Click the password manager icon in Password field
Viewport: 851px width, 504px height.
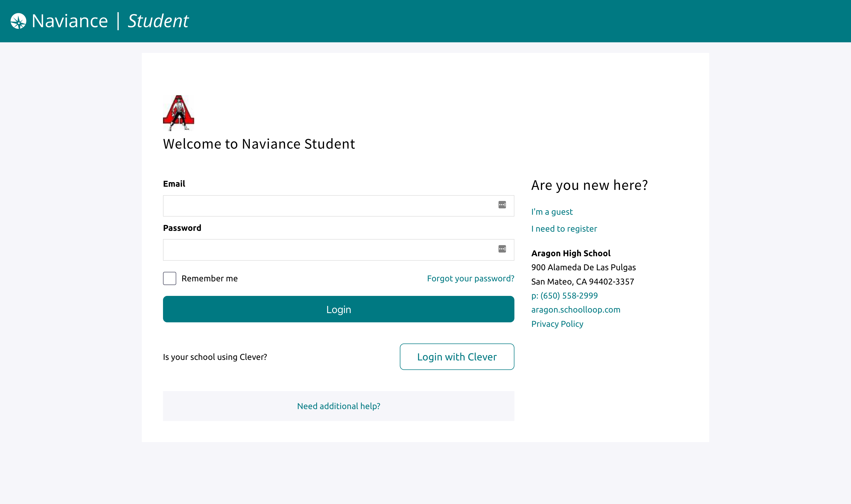[502, 249]
